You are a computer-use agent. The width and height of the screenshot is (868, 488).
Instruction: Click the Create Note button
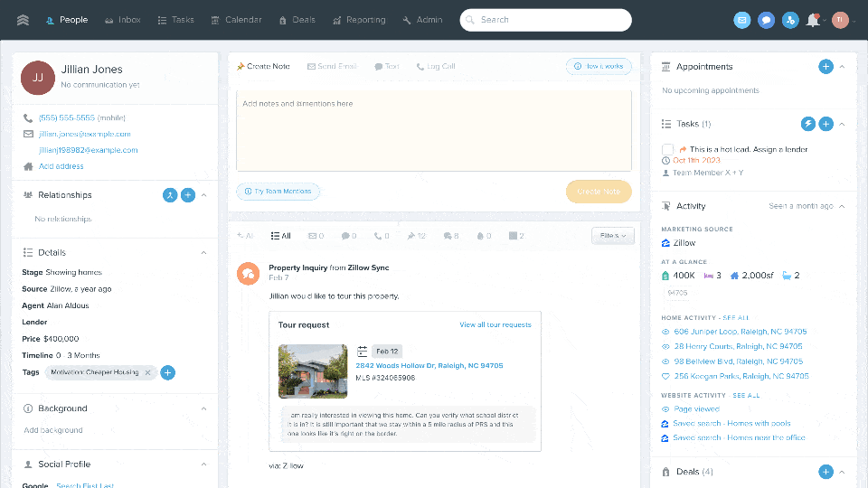599,192
